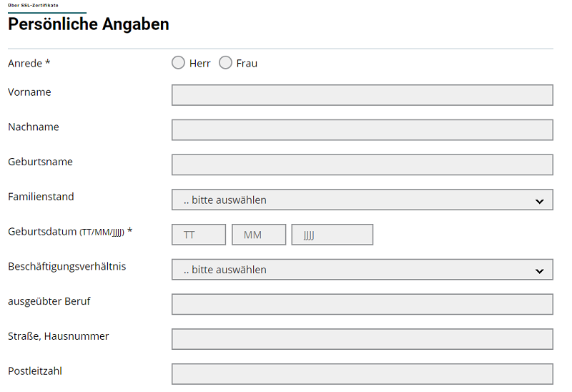Click the TT day field

(199, 235)
